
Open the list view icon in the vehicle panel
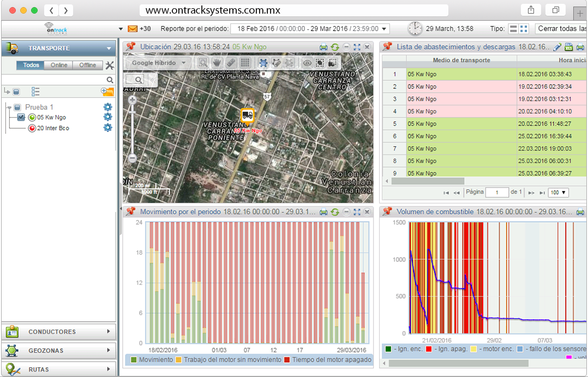(35, 92)
